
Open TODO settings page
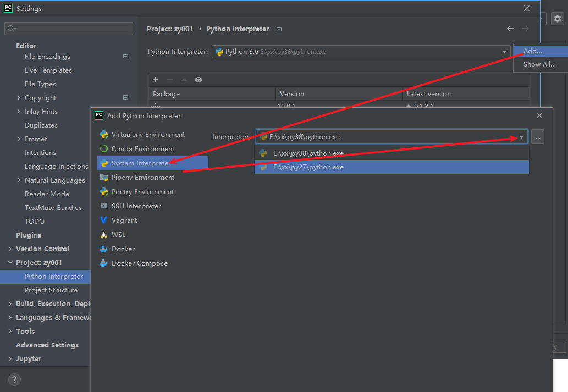[35, 222]
